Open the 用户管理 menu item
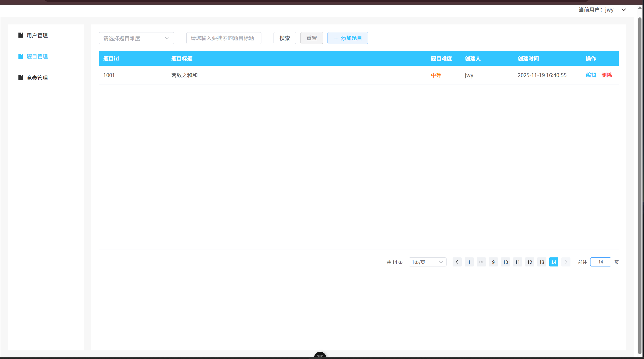This screenshot has height=359, width=644. pyautogui.click(x=37, y=35)
